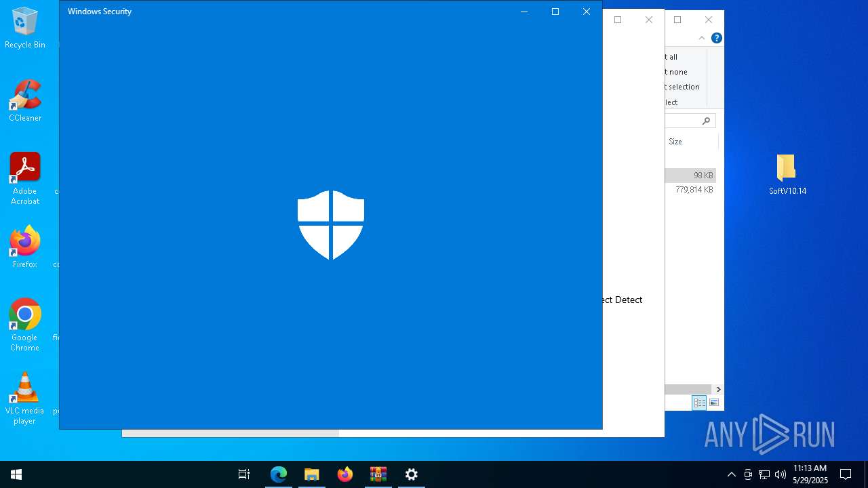Select the 98 KB file row

click(690, 175)
